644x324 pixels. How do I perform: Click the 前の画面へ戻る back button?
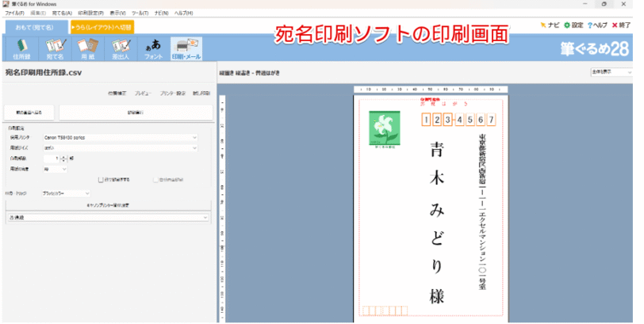click(29, 112)
